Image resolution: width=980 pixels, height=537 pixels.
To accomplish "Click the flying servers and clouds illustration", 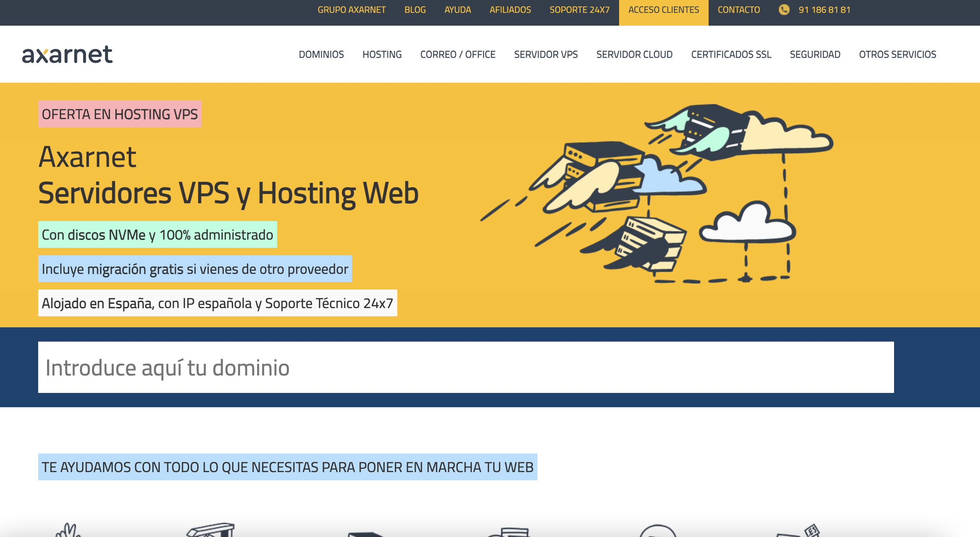I will click(657, 193).
